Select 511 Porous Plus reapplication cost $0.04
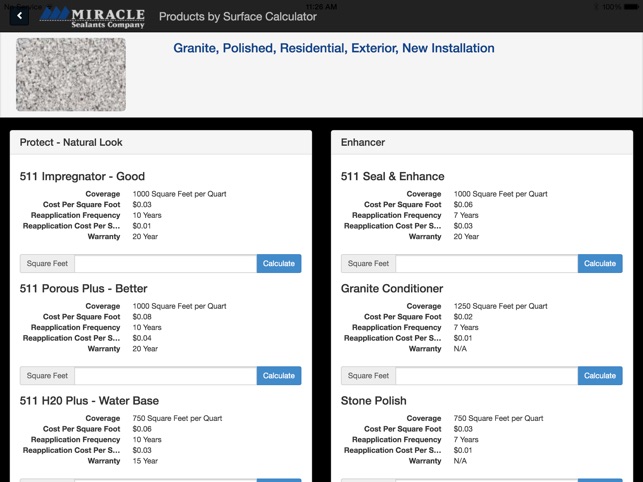Image resolution: width=643 pixels, height=482 pixels. pyautogui.click(x=142, y=338)
